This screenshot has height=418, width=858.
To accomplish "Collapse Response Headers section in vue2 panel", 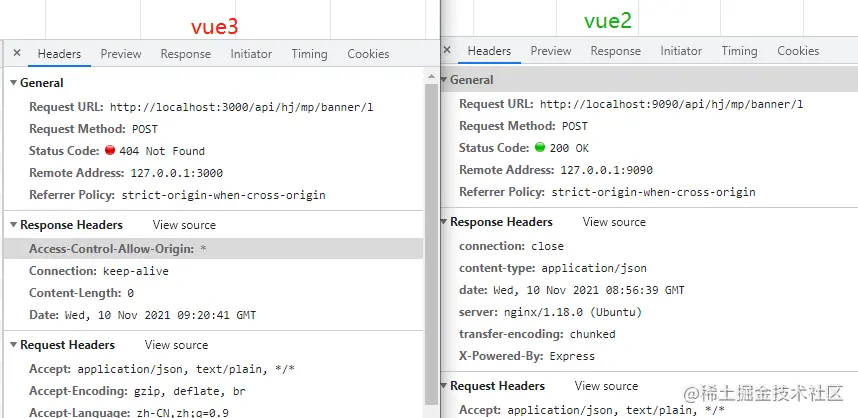I will coord(444,222).
